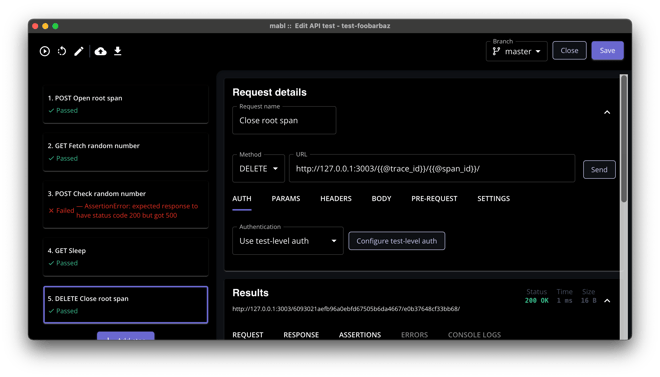
Task: Open the Method DELETE dropdown
Action: (x=258, y=169)
